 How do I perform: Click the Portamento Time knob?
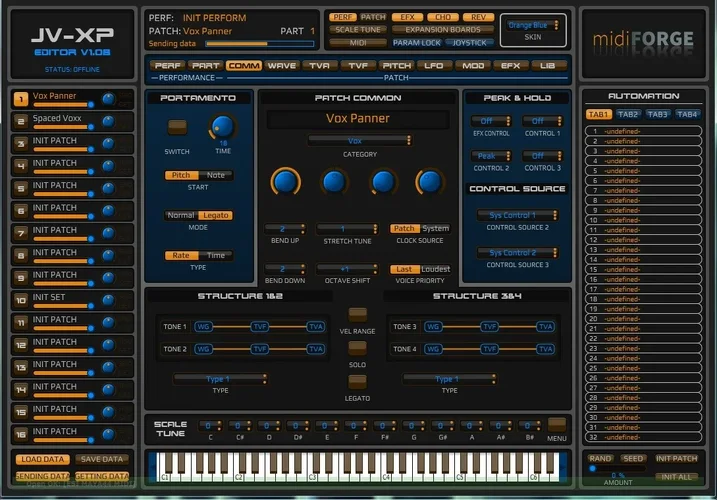point(222,127)
